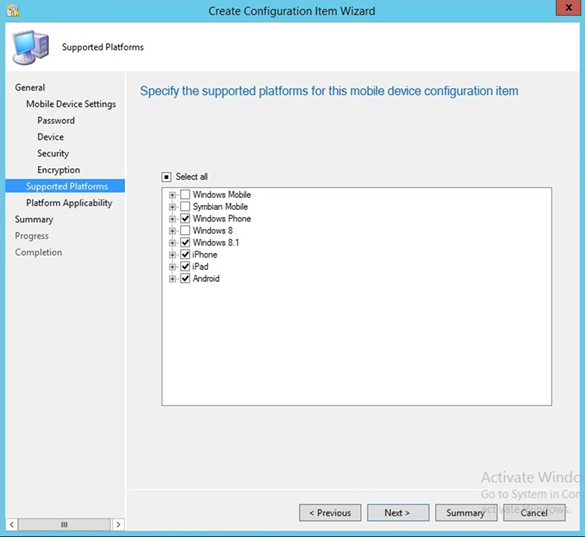
Task: Select the iPhone label in platform tree
Action: point(205,255)
